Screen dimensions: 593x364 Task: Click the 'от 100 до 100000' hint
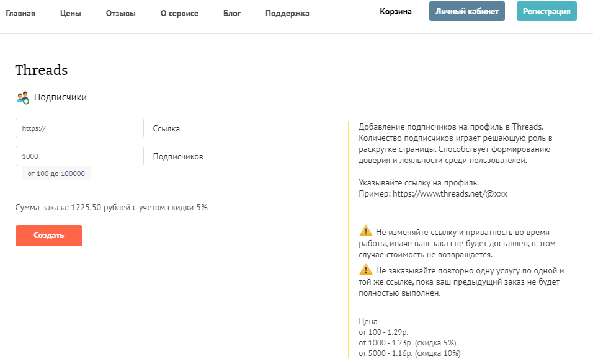point(56,174)
